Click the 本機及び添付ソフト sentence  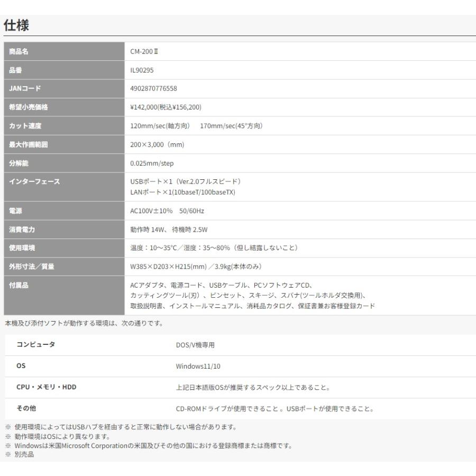pos(84,323)
